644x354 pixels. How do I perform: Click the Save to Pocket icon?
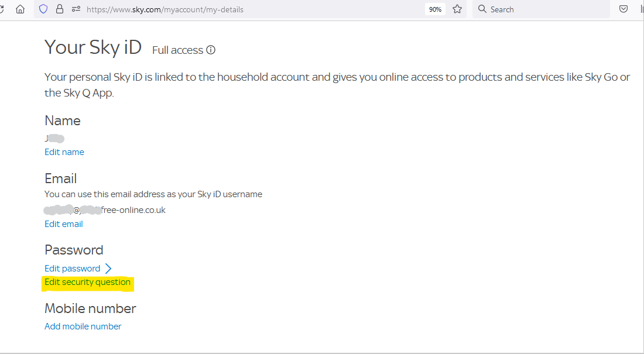(x=624, y=9)
